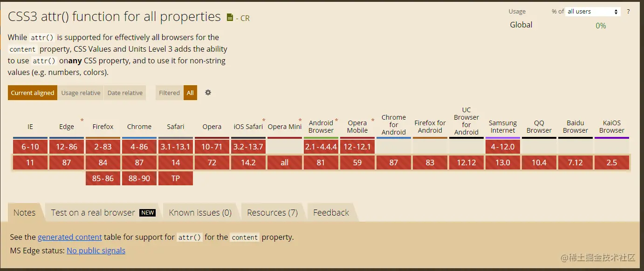
Task: Click the UC Browser for Android header
Action: [466, 121]
